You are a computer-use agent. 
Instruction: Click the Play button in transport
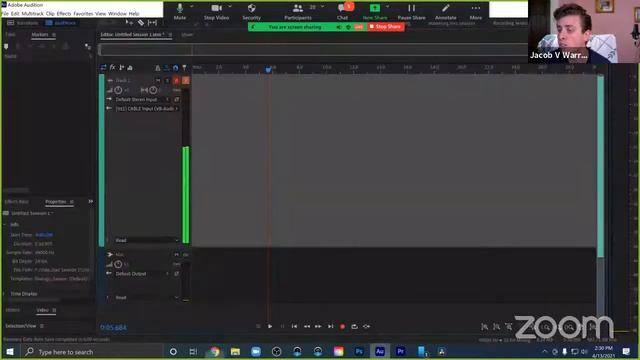pos(270,327)
